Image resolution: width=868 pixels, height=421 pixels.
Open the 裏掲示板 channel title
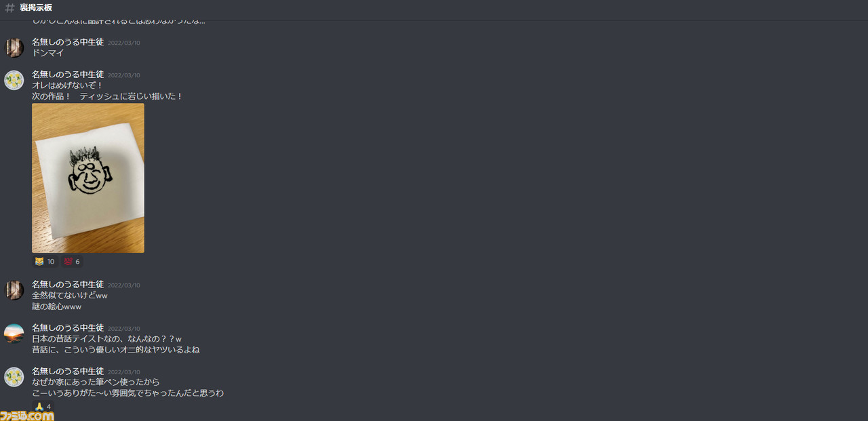pos(36,8)
